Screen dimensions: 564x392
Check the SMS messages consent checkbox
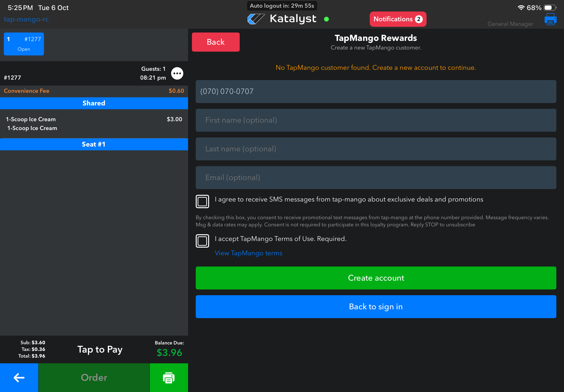click(202, 201)
